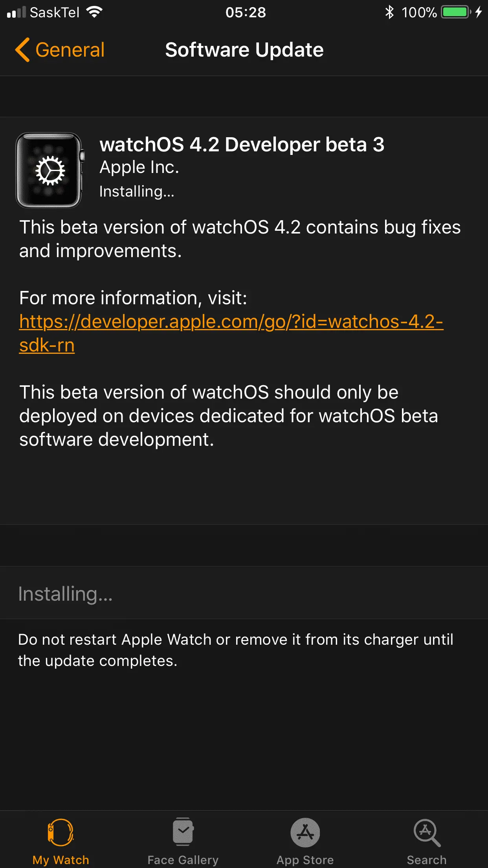This screenshot has width=488, height=868.
Task: Tap the Apple Watch update gear icon
Action: pyautogui.click(x=50, y=171)
